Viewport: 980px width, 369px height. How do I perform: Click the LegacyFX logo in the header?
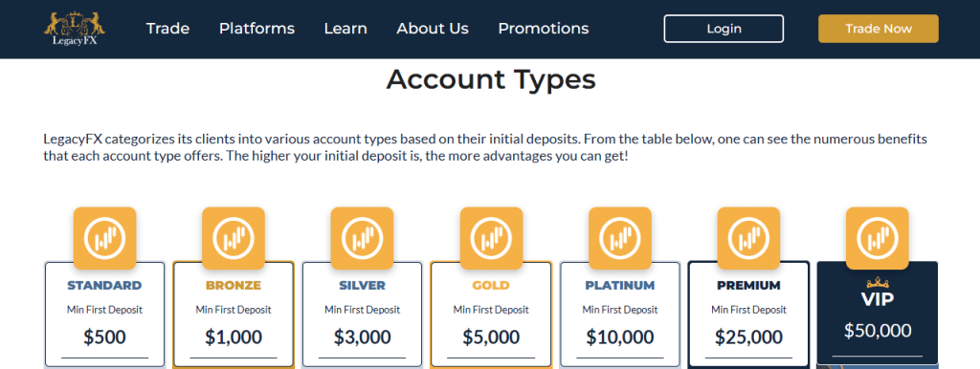point(75,29)
